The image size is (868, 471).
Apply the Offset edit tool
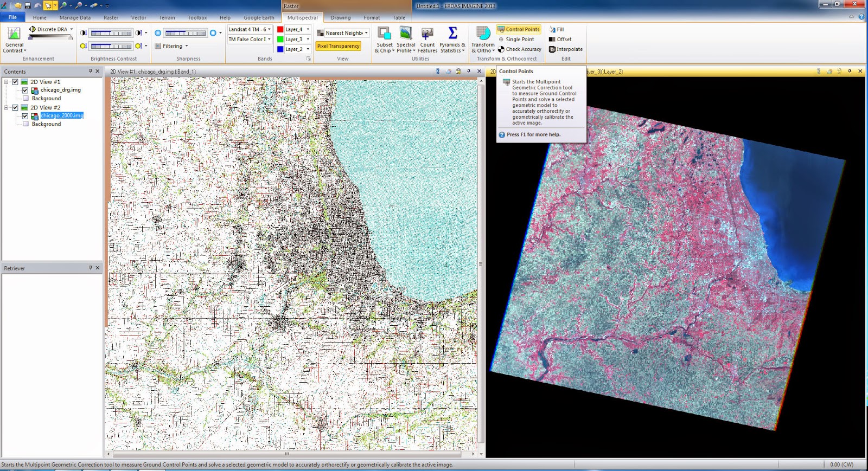point(560,39)
